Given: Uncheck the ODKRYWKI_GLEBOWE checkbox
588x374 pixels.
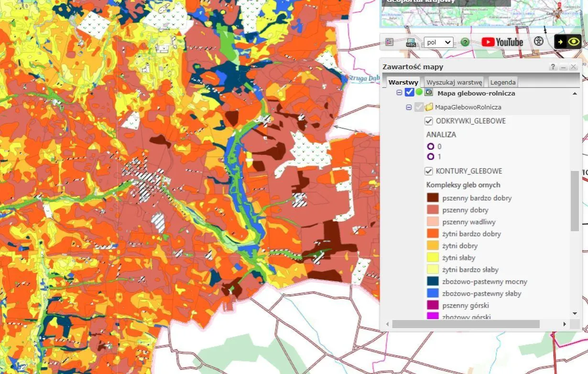Looking at the screenshot, I should pos(429,121).
